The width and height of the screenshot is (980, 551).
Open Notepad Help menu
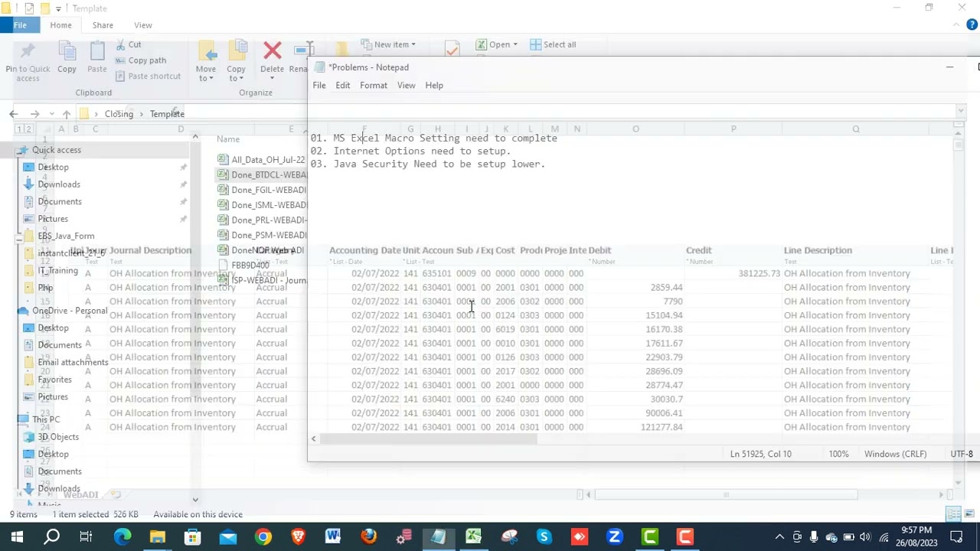[434, 85]
